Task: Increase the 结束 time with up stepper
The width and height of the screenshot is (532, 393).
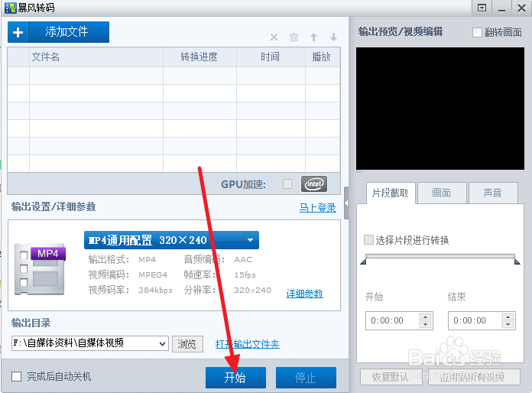Action: [x=508, y=317]
